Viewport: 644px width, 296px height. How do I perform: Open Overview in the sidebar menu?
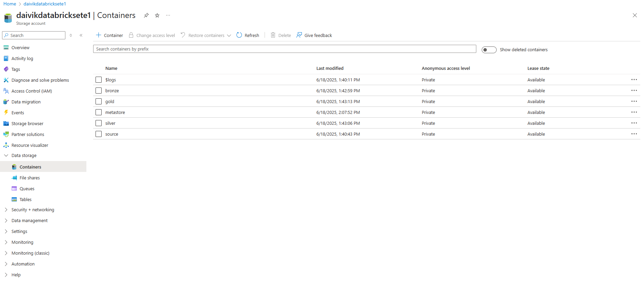point(20,47)
